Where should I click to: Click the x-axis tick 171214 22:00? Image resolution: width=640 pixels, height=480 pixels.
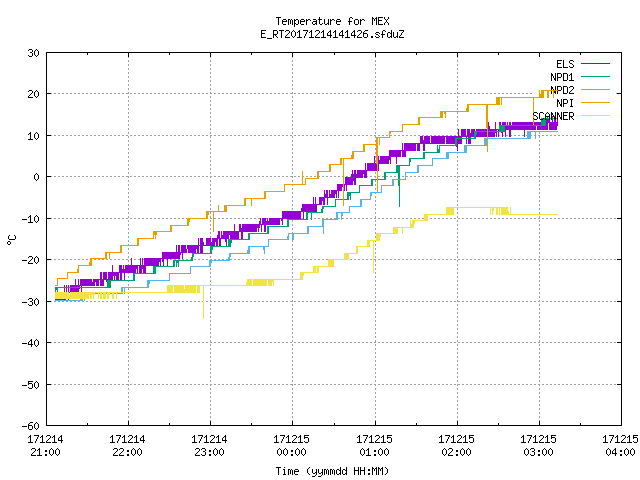pyautogui.click(x=127, y=446)
